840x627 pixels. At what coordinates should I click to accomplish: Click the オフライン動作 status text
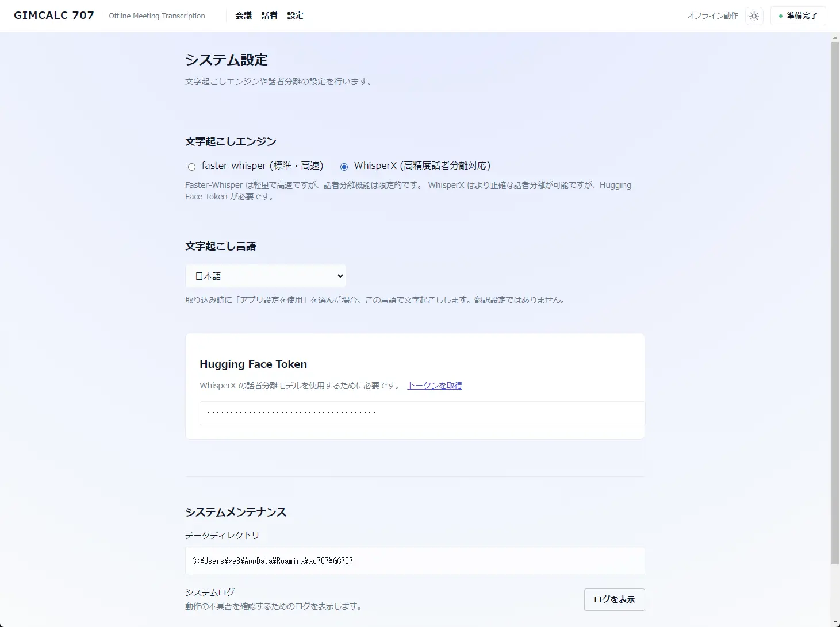[712, 16]
